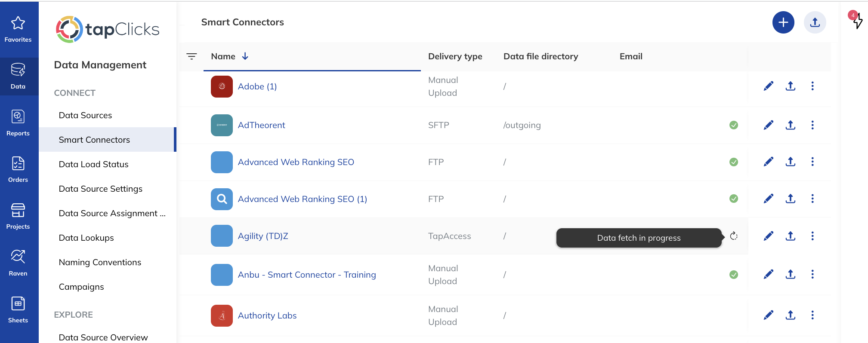Upload data for Anbu - Smart Connector - Training

[x=791, y=274]
